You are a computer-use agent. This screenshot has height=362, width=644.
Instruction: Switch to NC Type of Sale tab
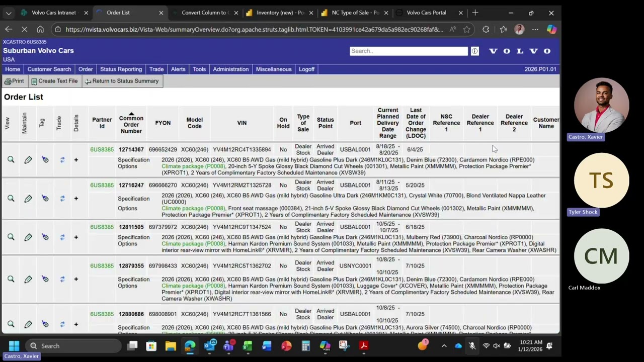point(355,13)
